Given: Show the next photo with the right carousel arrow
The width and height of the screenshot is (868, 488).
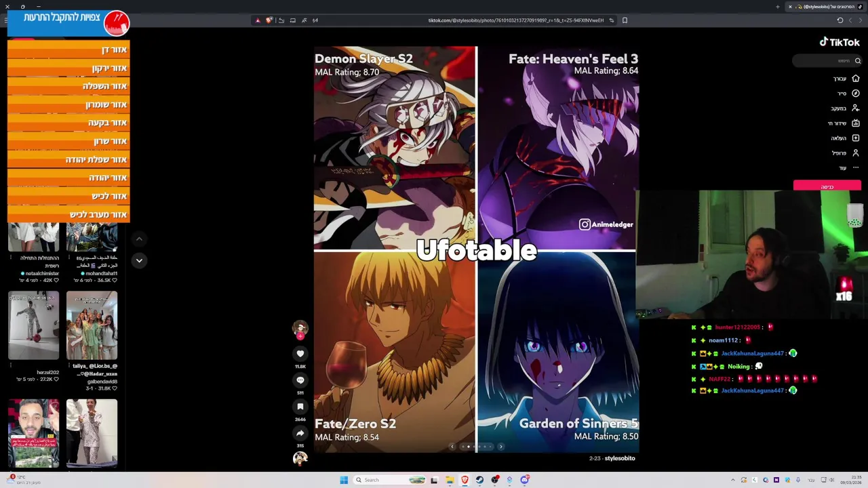Looking at the screenshot, I should [x=500, y=447].
